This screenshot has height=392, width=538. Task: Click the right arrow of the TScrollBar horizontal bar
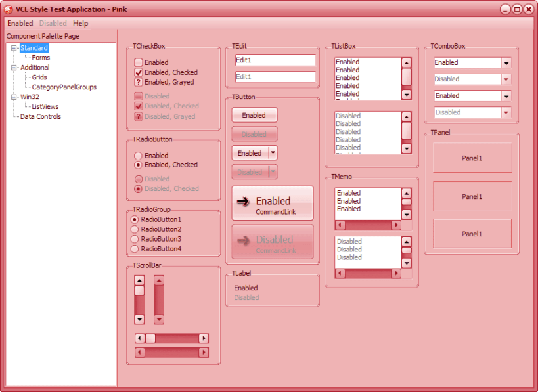[204, 338]
